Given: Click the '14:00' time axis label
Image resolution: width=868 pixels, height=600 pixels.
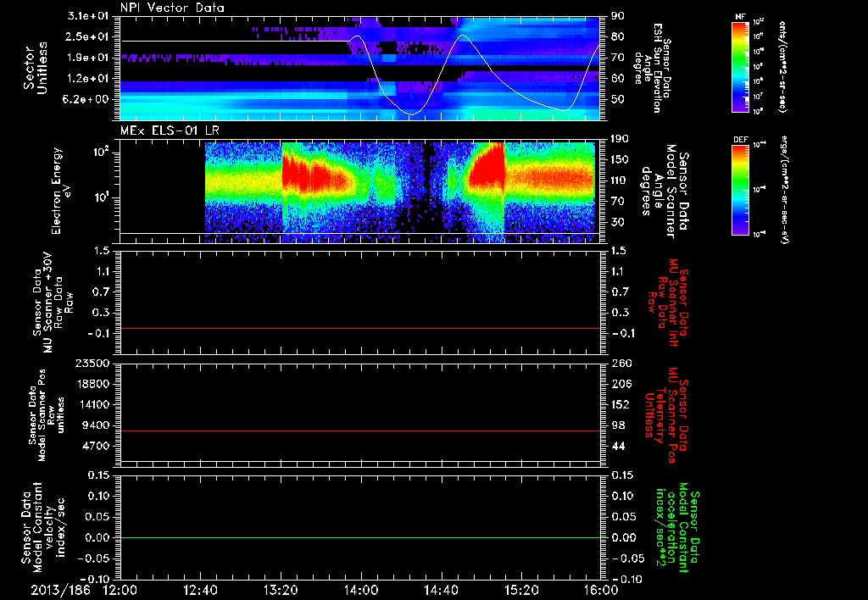Looking at the screenshot, I should (361, 591).
